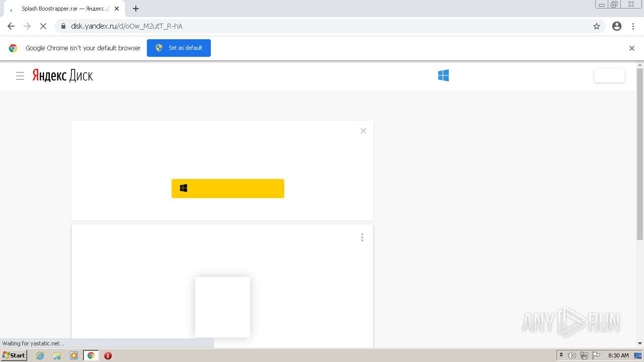Go back to previous page
The height and width of the screenshot is (362, 644).
pos(11,26)
